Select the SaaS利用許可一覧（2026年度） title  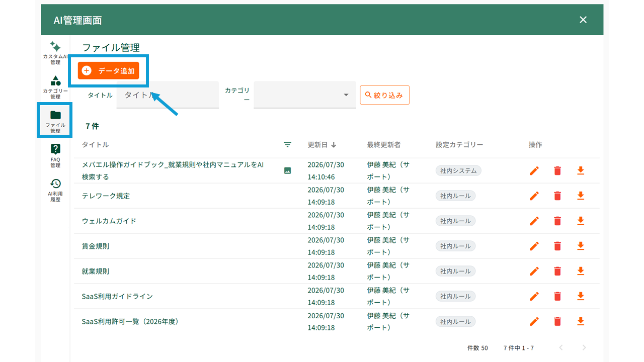coord(130,321)
